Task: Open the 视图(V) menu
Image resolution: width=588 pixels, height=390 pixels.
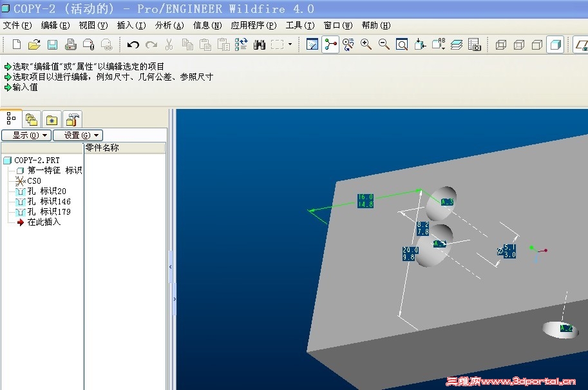Action: (x=93, y=26)
